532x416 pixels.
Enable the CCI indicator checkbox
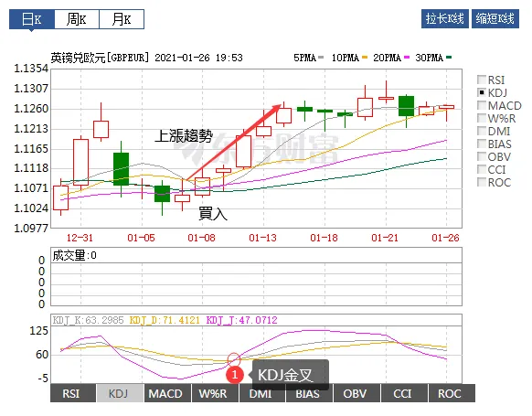pyautogui.click(x=481, y=169)
